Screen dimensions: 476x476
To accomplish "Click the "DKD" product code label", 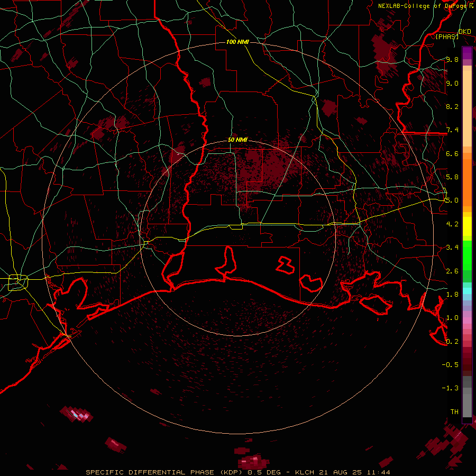I will tap(464, 32).
